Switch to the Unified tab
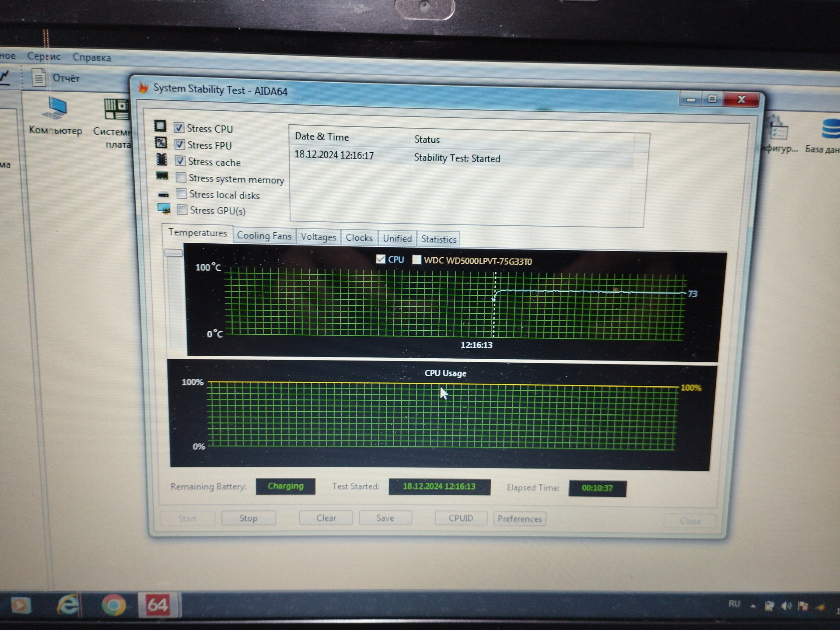This screenshot has height=630, width=840. [x=397, y=238]
